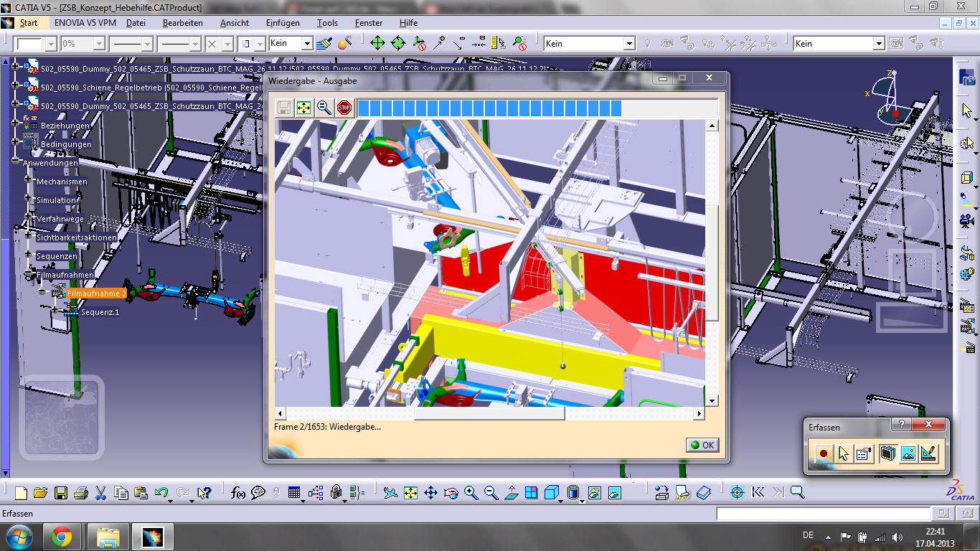Zoom in with bottom toolbar magnifier plus

pyautogui.click(x=471, y=493)
